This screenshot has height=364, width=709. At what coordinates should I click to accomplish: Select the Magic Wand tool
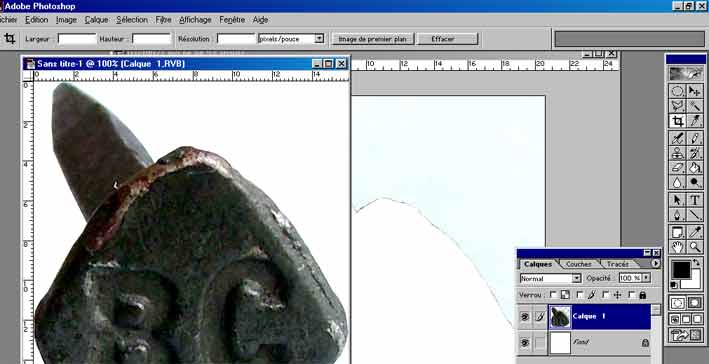point(695,106)
